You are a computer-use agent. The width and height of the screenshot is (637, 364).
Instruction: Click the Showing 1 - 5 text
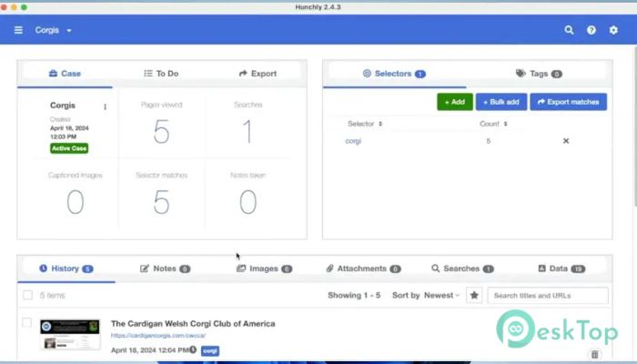[x=354, y=296]
